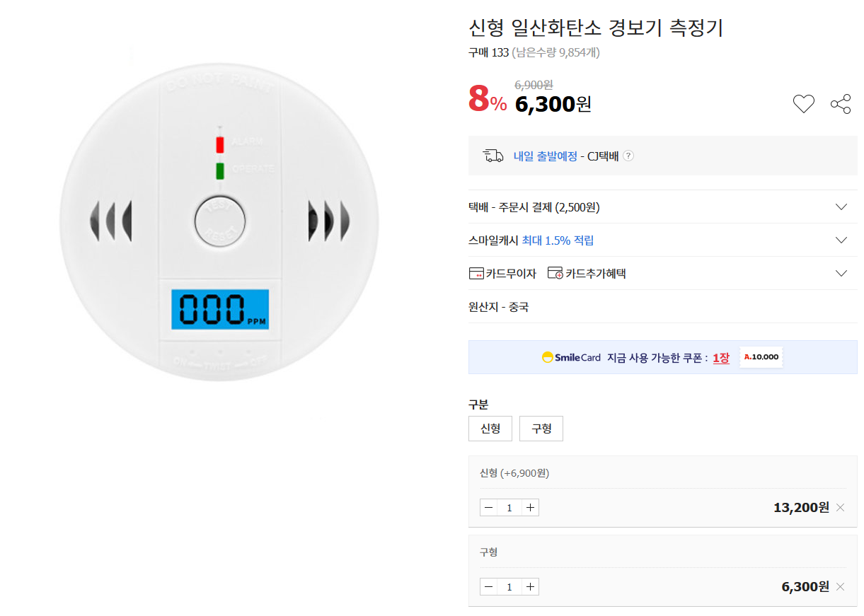
Task: Click the 카드추가혜택 card icon
Action: click(555, 274)
